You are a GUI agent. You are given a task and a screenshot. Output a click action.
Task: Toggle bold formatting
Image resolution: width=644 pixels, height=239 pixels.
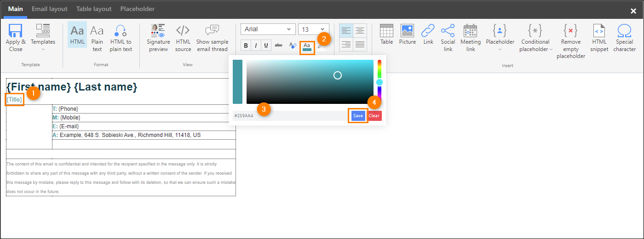pos(246,45)
